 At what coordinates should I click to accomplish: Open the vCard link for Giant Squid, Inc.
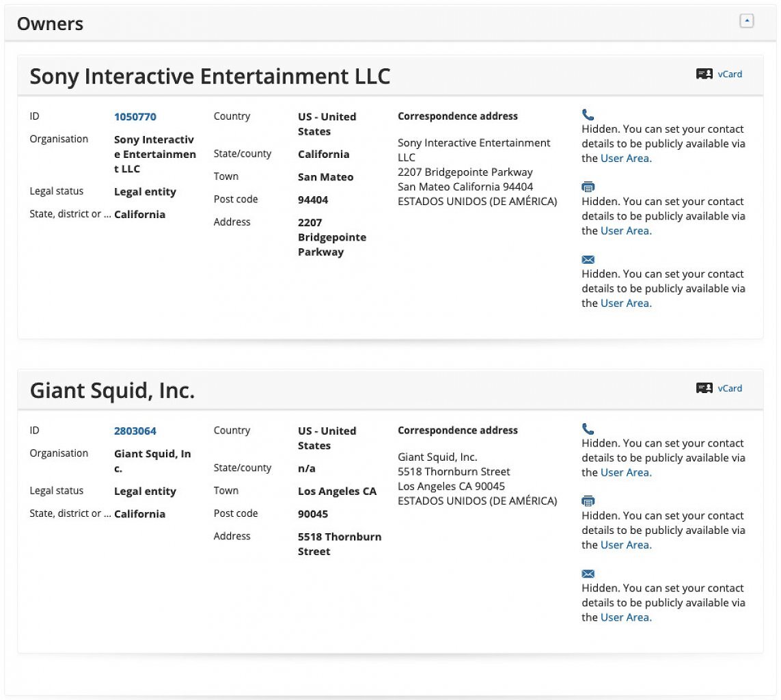pyautogui.click(x=730, y=388)
